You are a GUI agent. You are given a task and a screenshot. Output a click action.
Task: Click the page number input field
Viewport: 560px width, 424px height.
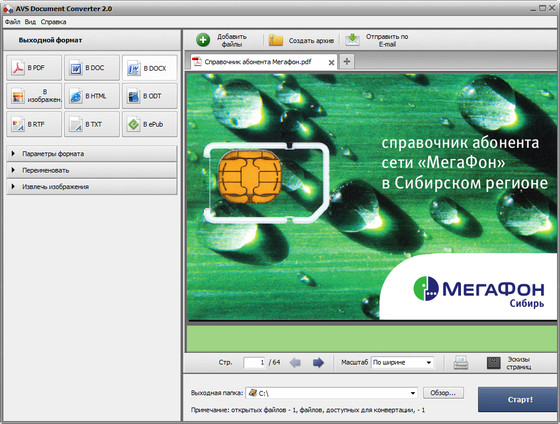tap(254, 363)
